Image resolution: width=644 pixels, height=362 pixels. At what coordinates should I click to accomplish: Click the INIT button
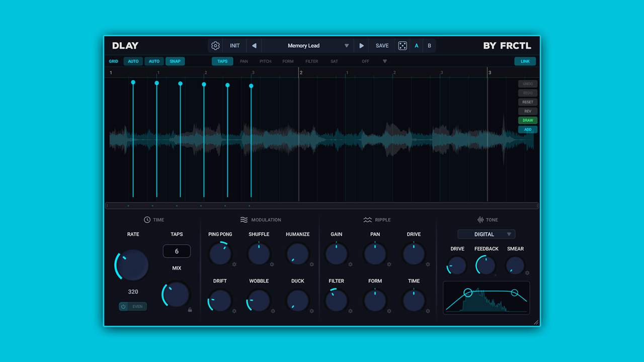click(x=235, y=46)
